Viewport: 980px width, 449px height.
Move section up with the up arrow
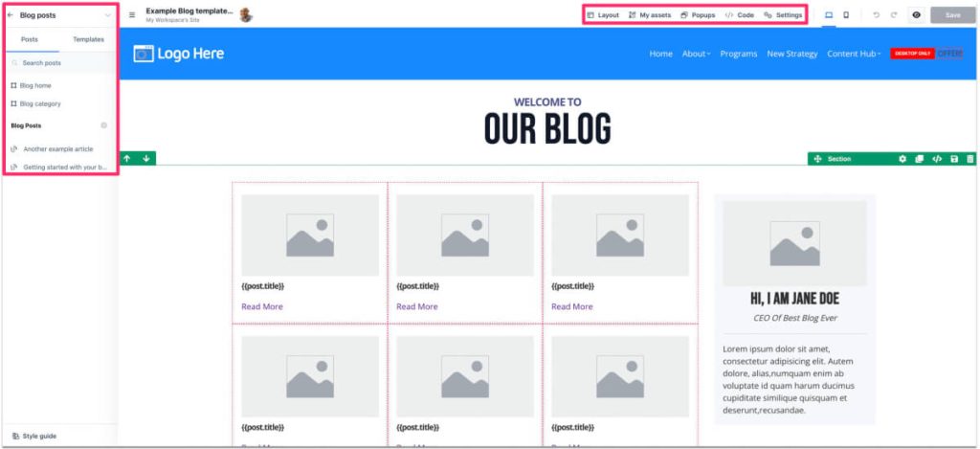(127, 159)
